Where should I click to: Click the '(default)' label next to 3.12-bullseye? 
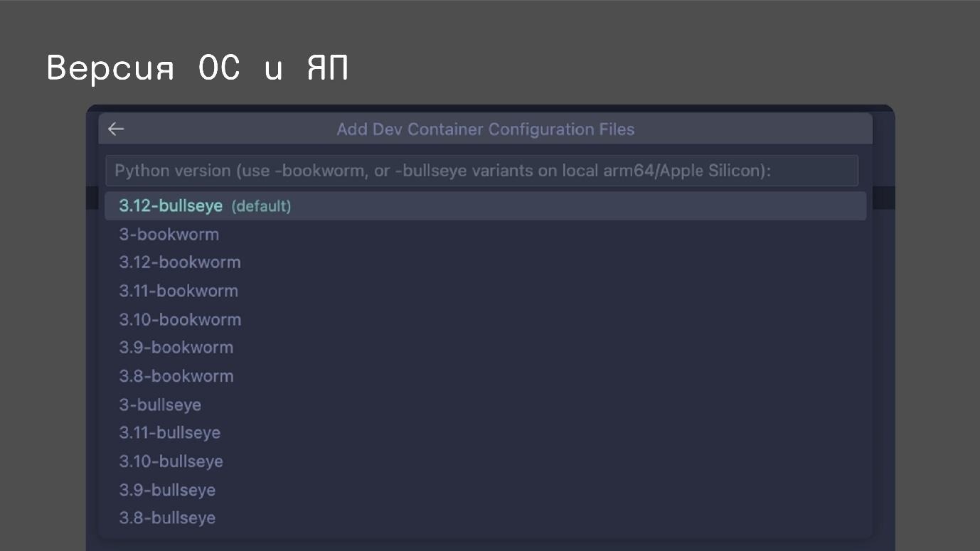point(261,206)
